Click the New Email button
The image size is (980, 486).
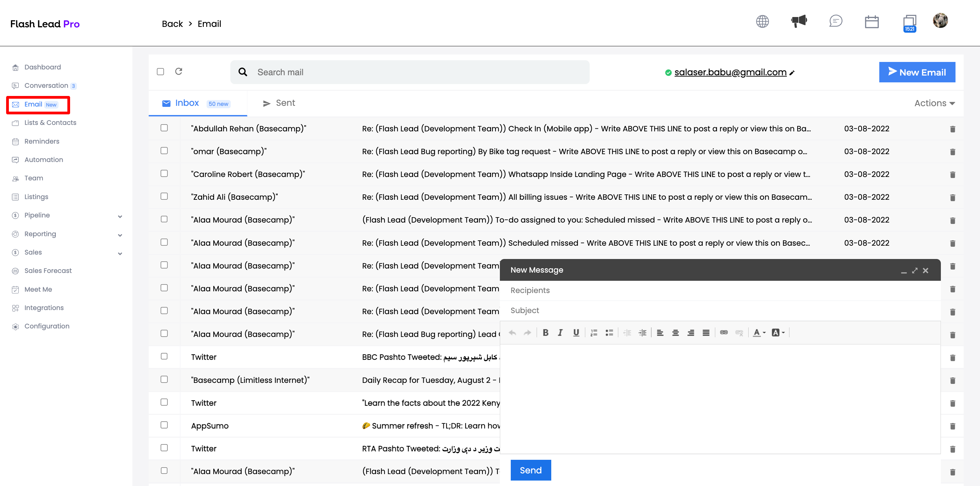917,72
